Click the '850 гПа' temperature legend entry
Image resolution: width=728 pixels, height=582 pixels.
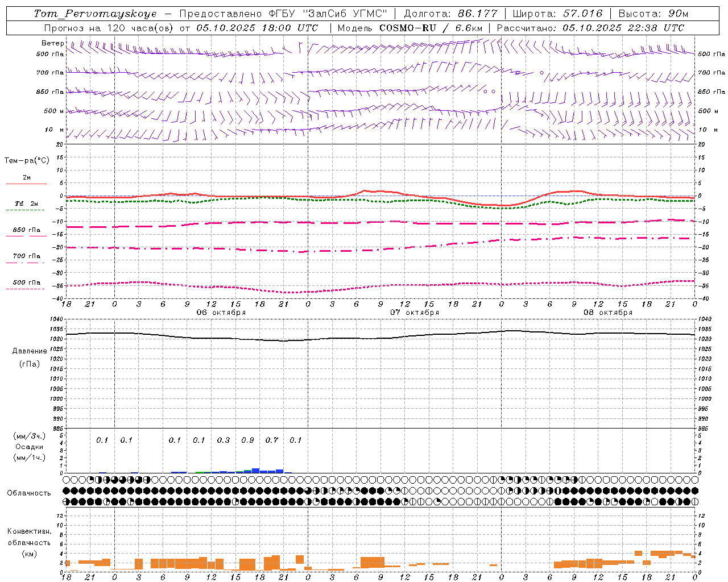click(27, 230)
